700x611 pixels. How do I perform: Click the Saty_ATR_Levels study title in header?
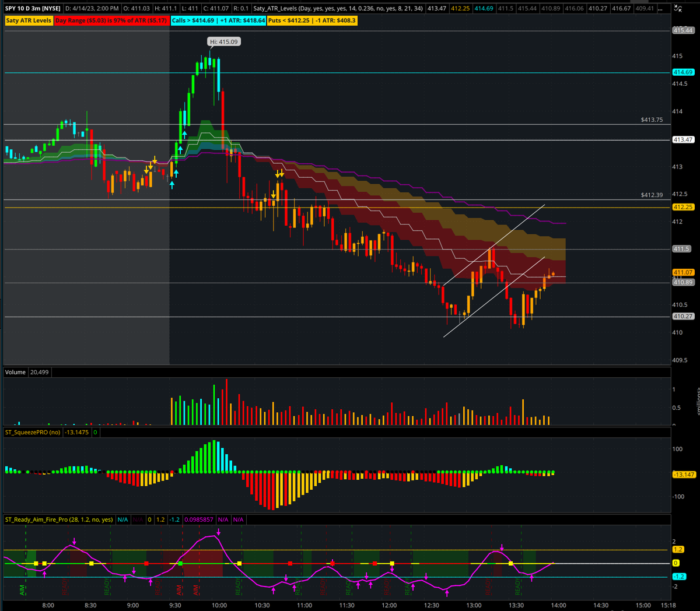coord(338,9)
